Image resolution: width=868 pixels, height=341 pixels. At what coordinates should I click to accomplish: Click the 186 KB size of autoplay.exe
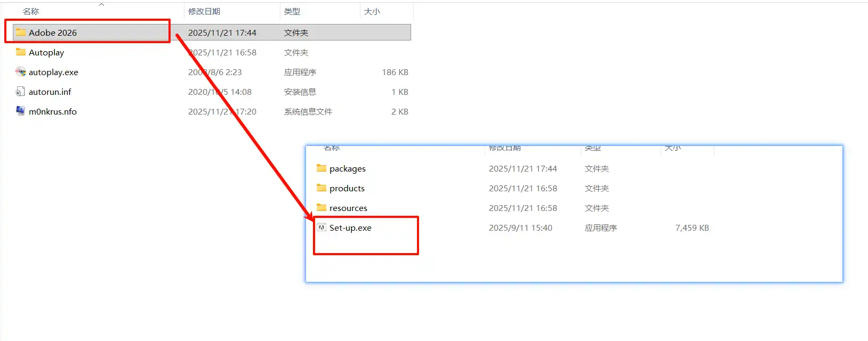pos(395,72)
